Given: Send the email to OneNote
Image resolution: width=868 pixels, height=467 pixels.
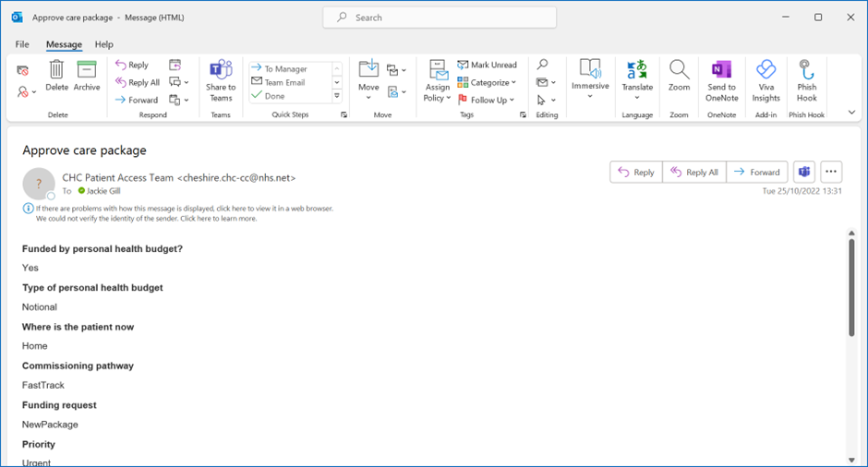Looking at the screenshot, I should click(721, 79).
